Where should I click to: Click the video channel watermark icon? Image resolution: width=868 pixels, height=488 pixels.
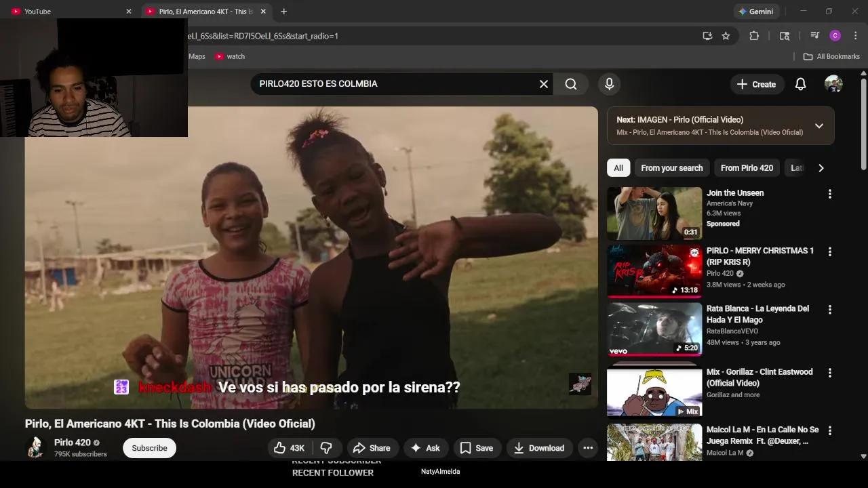tap(580, 384)
